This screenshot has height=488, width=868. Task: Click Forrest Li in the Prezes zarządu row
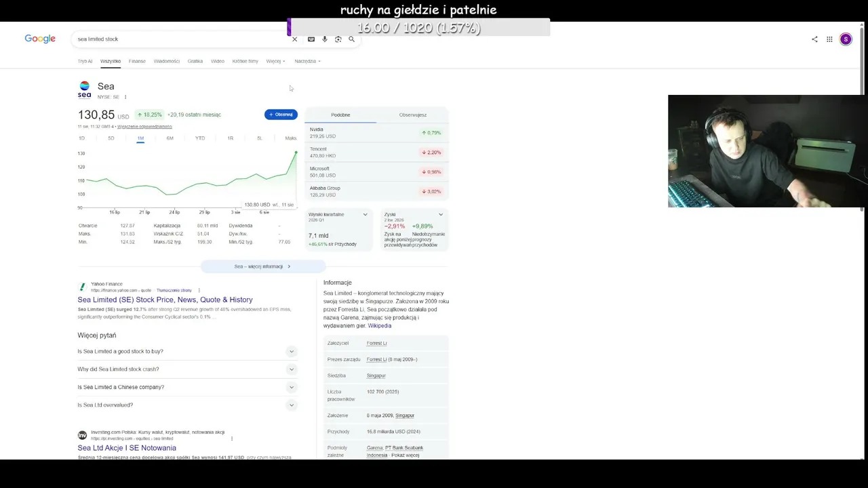(376, 359)
